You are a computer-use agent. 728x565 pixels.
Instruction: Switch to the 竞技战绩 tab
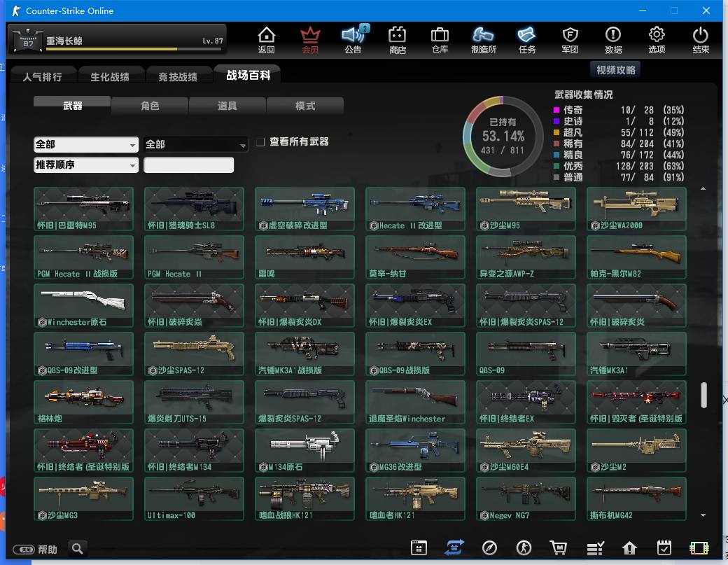(178, 76)
